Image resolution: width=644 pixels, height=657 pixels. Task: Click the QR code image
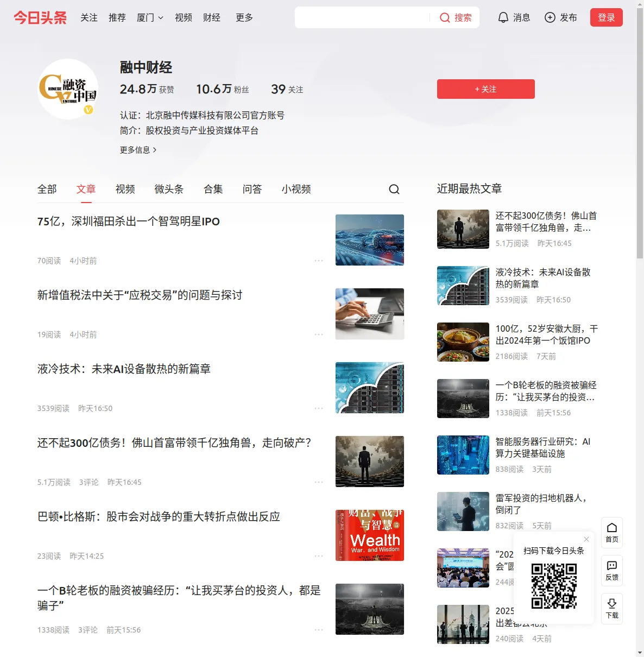pos(554,586)
